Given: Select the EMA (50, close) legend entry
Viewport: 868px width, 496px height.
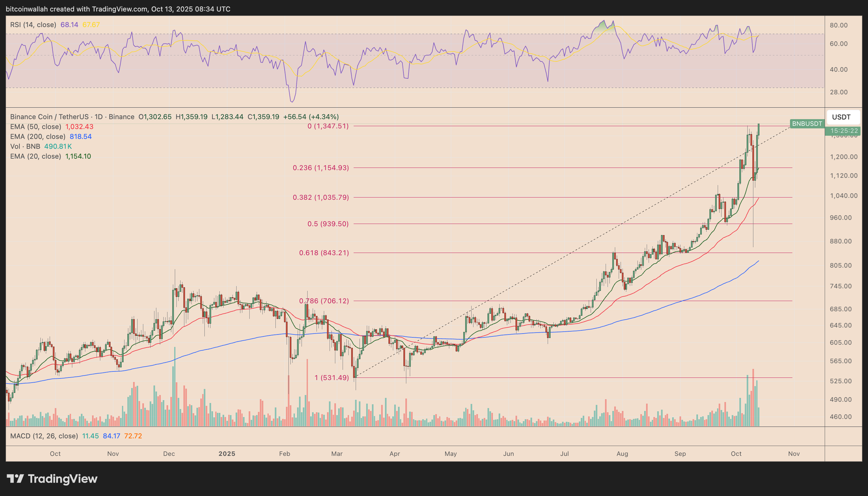Looking at the screenshot, I should click(35, 127).
